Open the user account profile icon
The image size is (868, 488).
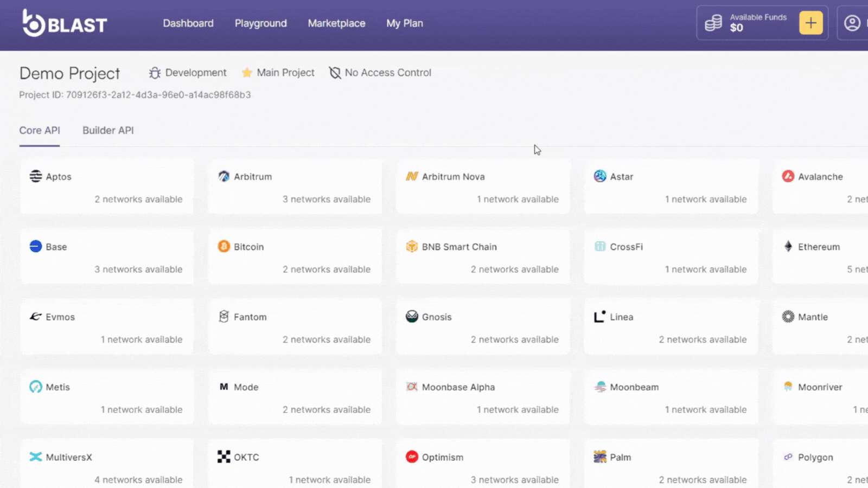(852, 23)
